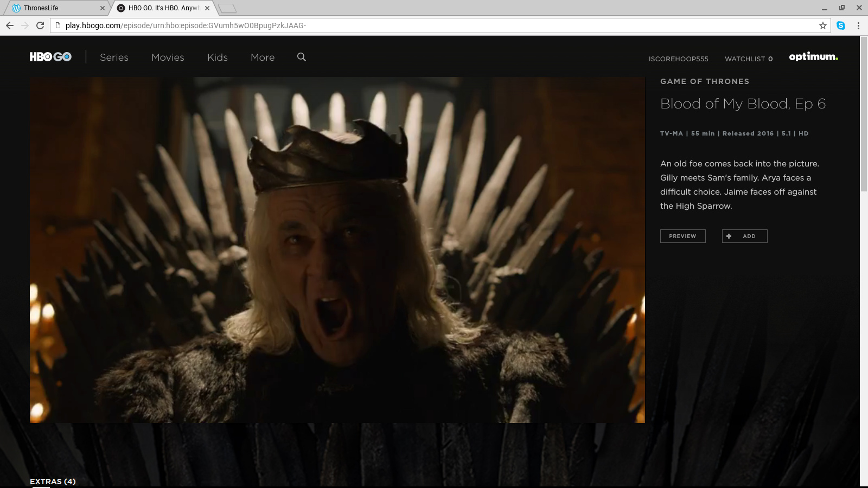Open a new browser tab
868x488 pixels.
227,8
